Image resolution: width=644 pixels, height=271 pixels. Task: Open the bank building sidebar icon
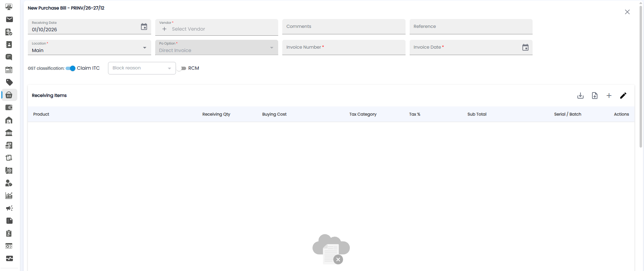tap(9, 133)
